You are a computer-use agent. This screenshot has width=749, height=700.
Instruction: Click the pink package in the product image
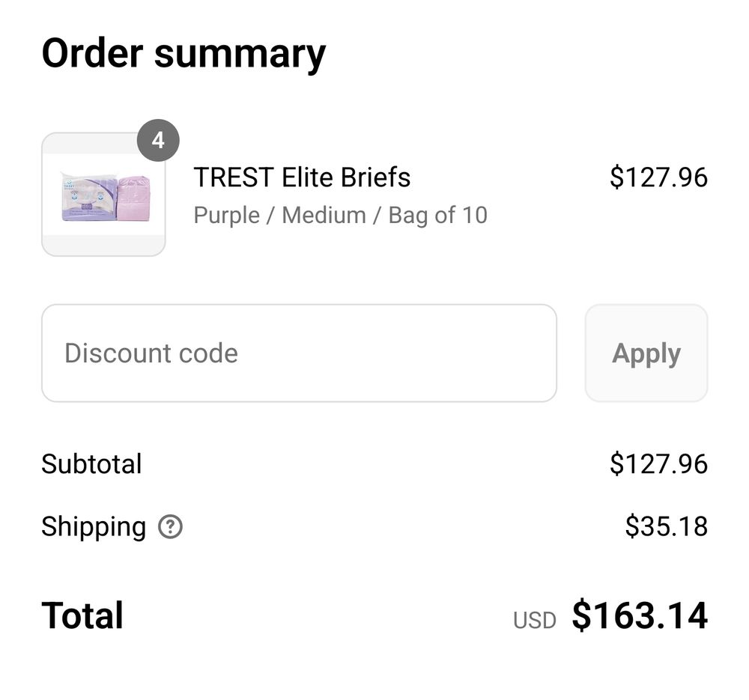(x=134, y=197)
